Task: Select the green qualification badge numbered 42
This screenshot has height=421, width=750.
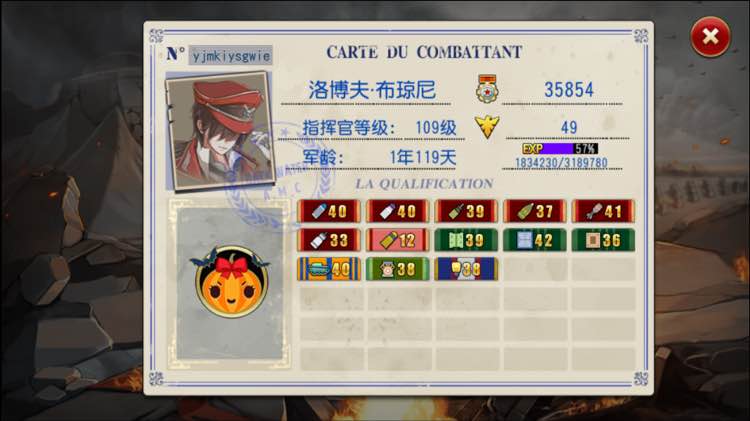Action: [x=535, y=240]
